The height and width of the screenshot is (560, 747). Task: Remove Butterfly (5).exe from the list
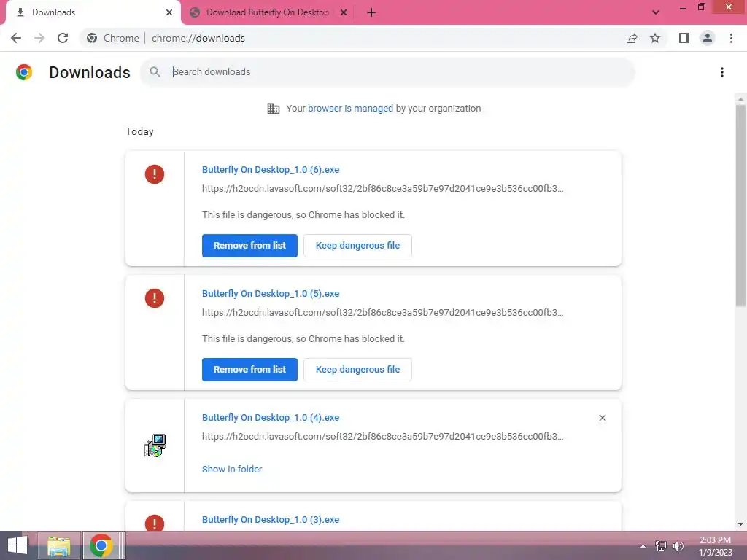[249, 370]
